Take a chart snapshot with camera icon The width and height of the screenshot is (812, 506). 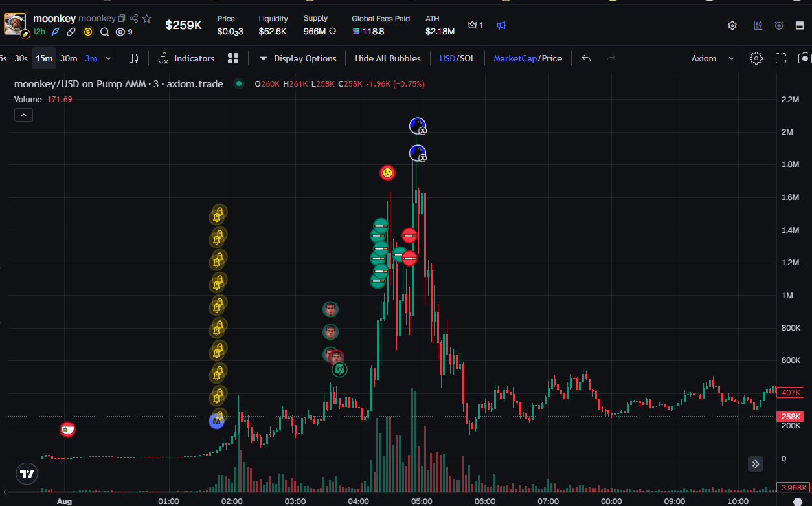pos(805,58)
